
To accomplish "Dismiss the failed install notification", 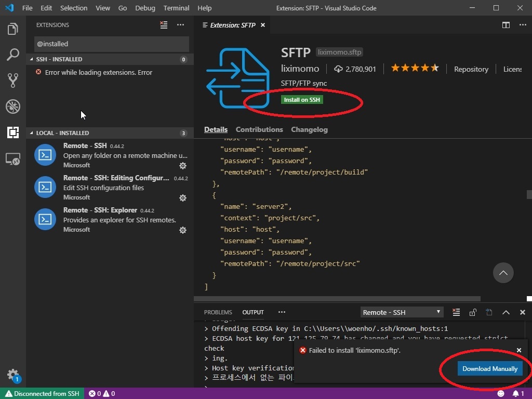I will pos(519,350).
